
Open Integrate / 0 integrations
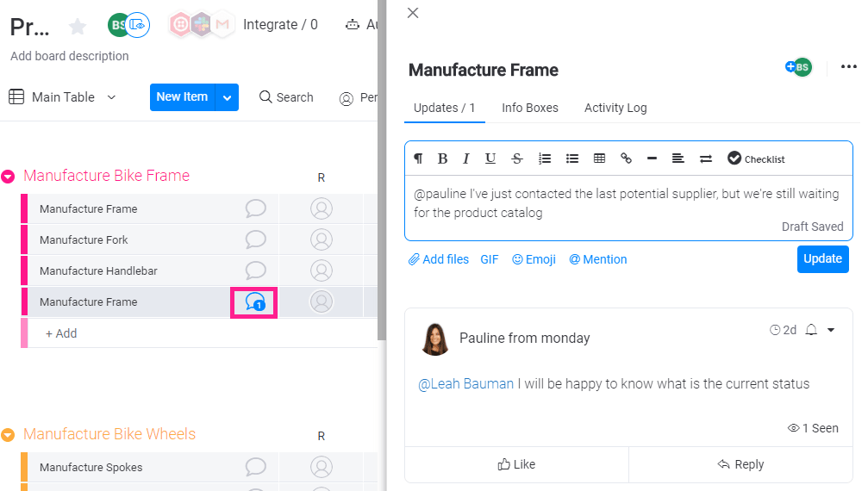tap(280, 24)
